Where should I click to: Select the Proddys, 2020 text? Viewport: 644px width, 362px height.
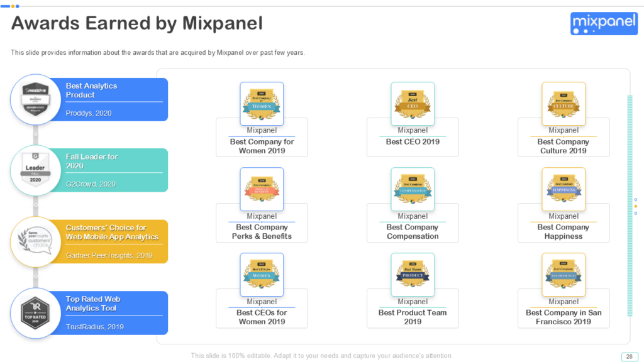click(x=89, y=113)
